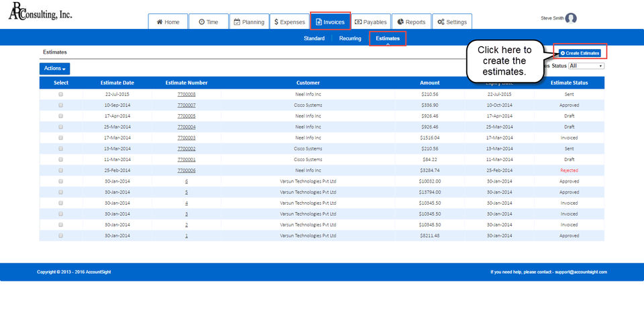The height and width of the screenshot is (329, 644).
Task: Click the Payables money icon
Action: point(358,22)
